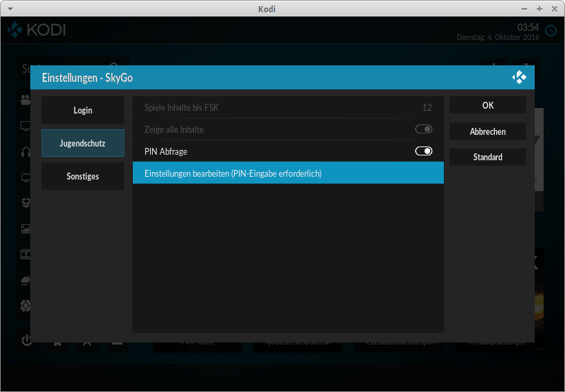The height and width of the screenshot is (392, 565).
Task: Toggle the Zeige alle Inhalte switch
Action: (x=423, y=129)
